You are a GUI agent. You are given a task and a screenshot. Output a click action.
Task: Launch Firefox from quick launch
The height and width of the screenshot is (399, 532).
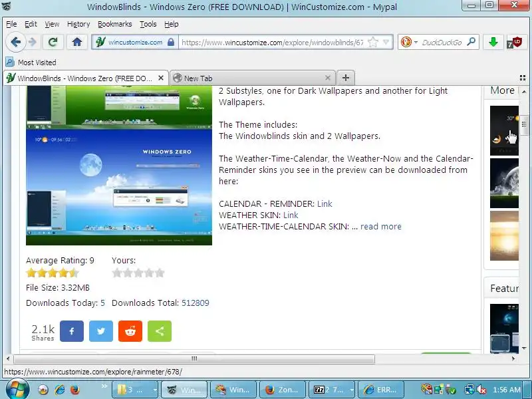[x=75, y=390]
